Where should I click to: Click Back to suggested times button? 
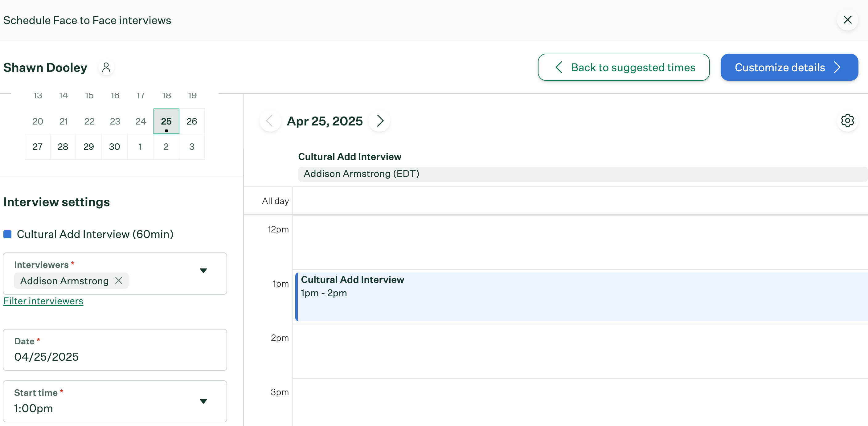624,68
